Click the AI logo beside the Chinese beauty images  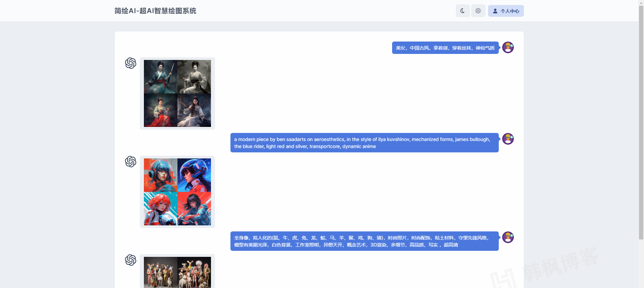point(130,63)
